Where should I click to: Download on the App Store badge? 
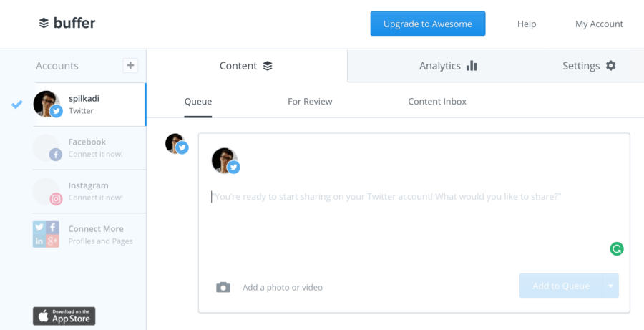pos(64,316)
